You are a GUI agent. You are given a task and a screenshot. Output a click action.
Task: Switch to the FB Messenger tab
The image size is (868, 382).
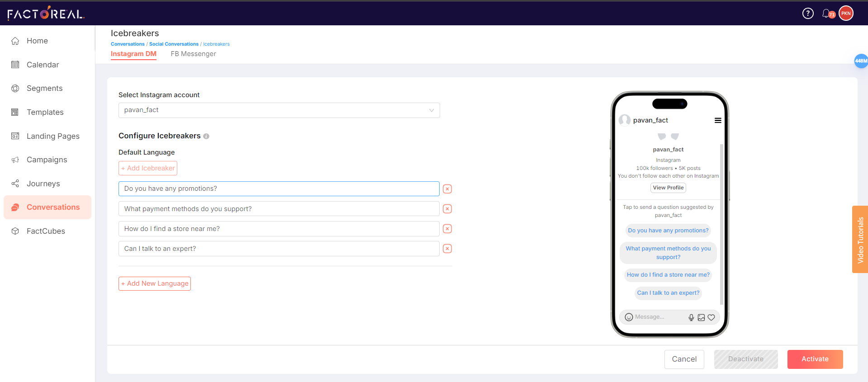point(193,54)
